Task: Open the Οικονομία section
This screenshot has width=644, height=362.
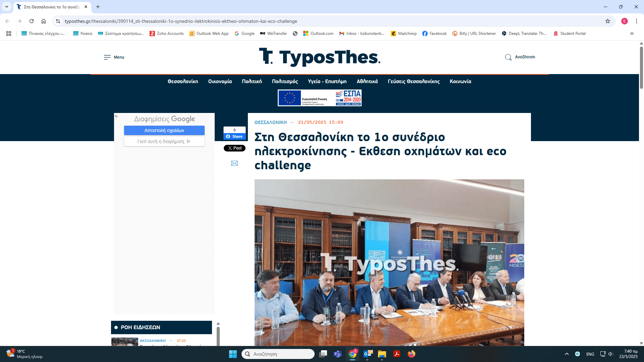Action: click(x=220, y=81)
